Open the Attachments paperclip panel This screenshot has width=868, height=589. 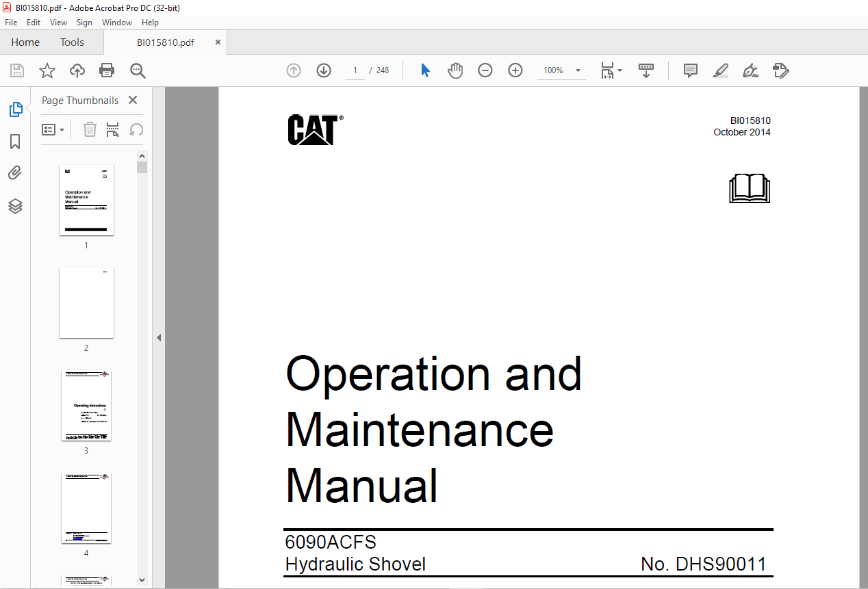[15, 173]
